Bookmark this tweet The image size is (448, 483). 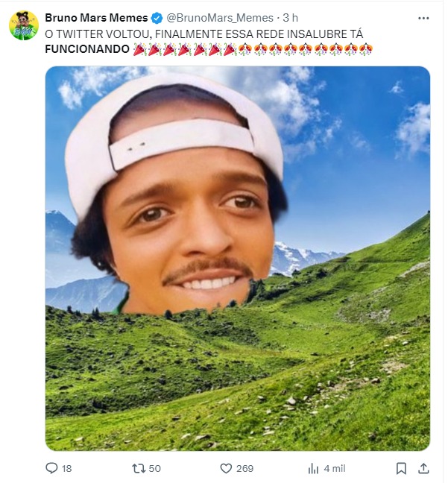tap(401, 468)
